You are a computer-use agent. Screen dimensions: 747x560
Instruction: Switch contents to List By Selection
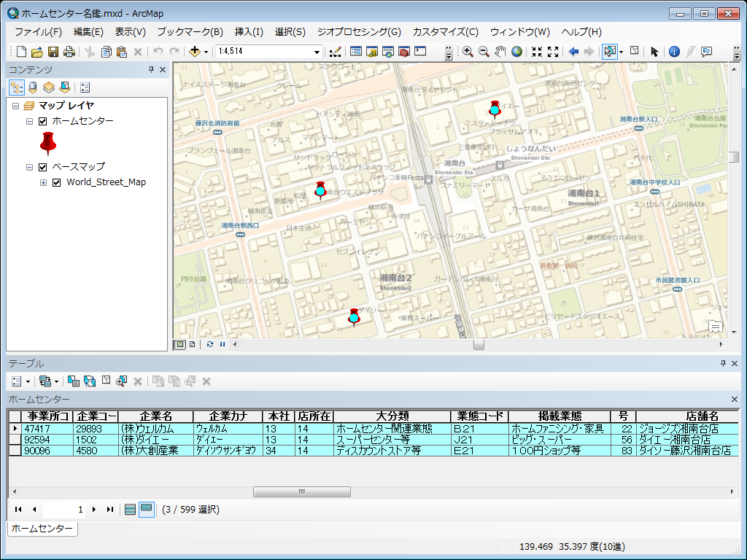point(65,87)
